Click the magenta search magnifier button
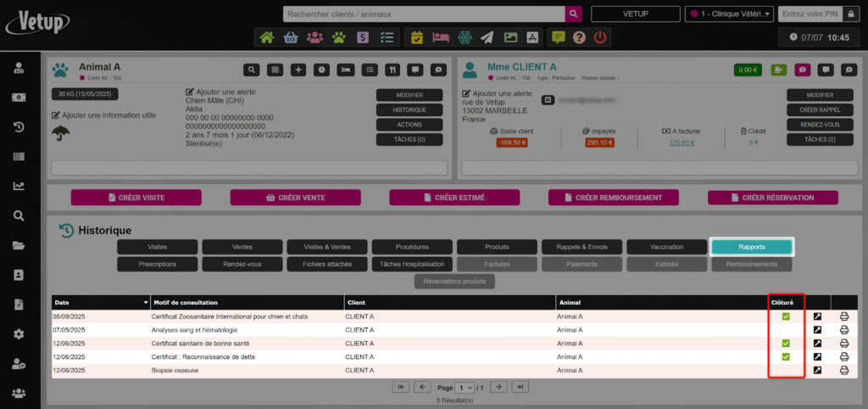868x409 pixels. click(x=575, y=14)
